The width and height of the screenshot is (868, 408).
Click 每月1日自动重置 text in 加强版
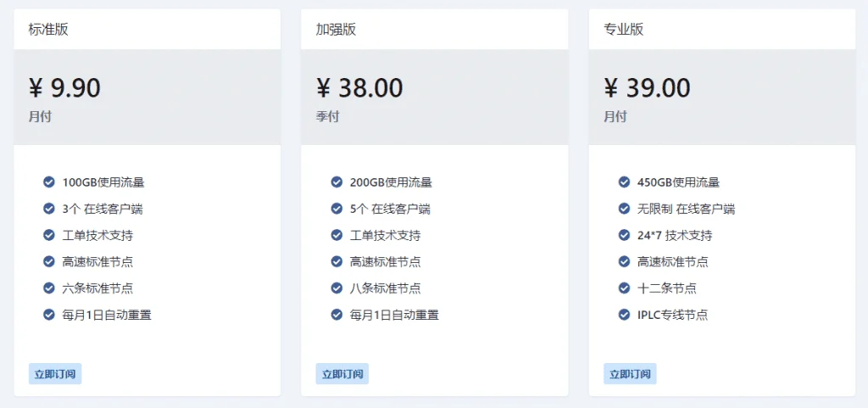pyautogui.click(x=394, y=315)
